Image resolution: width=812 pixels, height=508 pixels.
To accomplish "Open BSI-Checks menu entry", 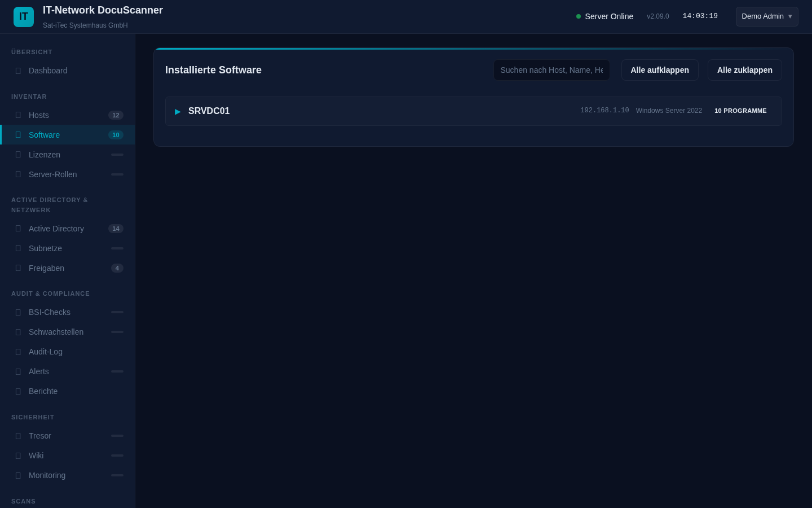I will point(68,312).
